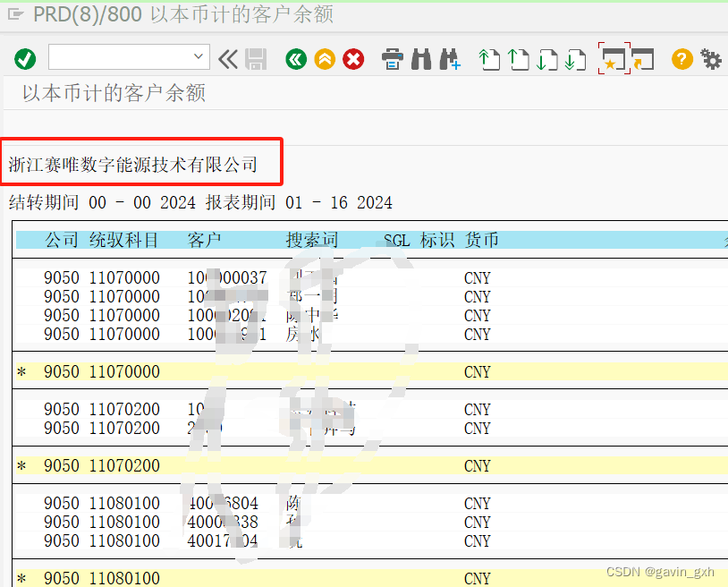
Task: Click CNY in the 11070000 subtotal row
Action: click(478, 372)
